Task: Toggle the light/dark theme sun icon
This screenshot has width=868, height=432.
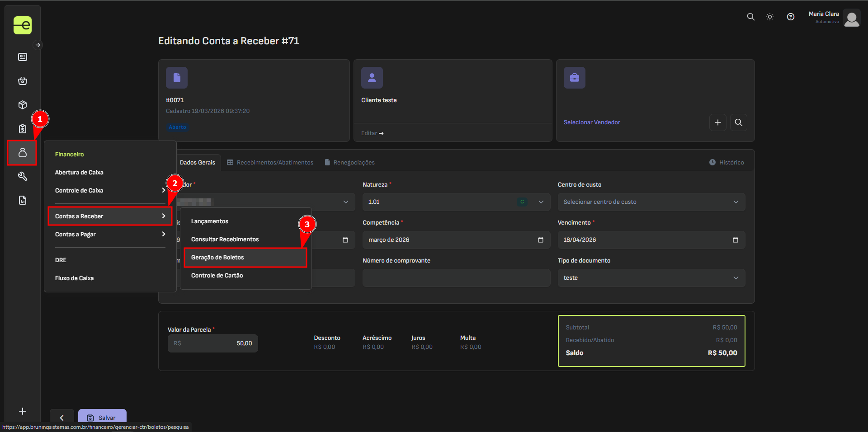Action: [770, 17]
